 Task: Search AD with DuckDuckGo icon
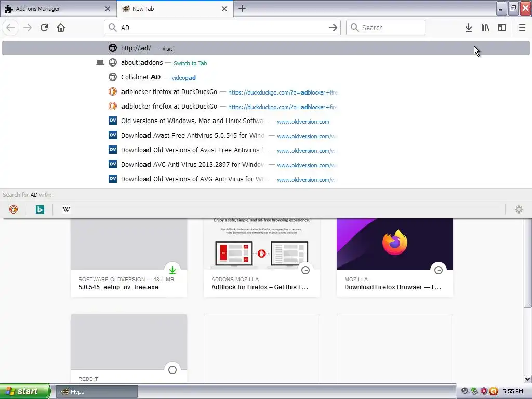coord(13,209)
